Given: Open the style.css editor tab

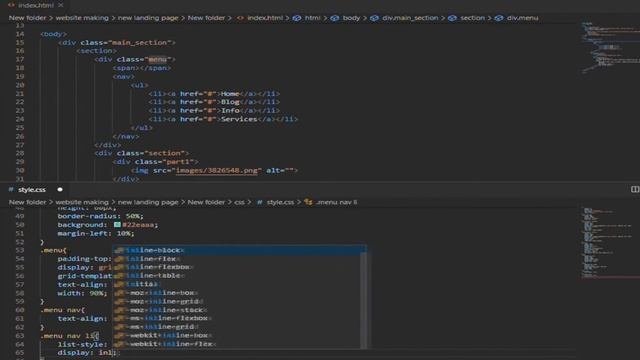Looking at the screenshot, I should (32, 190).
